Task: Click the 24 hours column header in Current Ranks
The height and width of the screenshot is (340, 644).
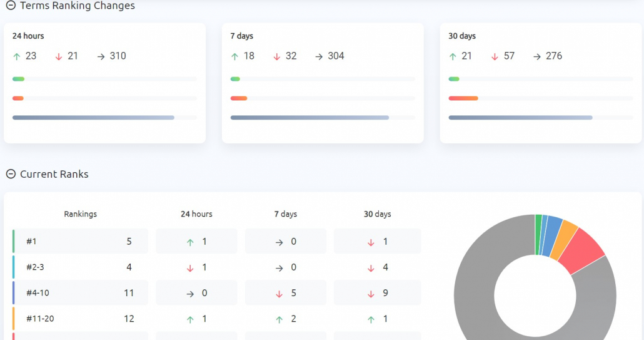Action: [x=196, y=214]
